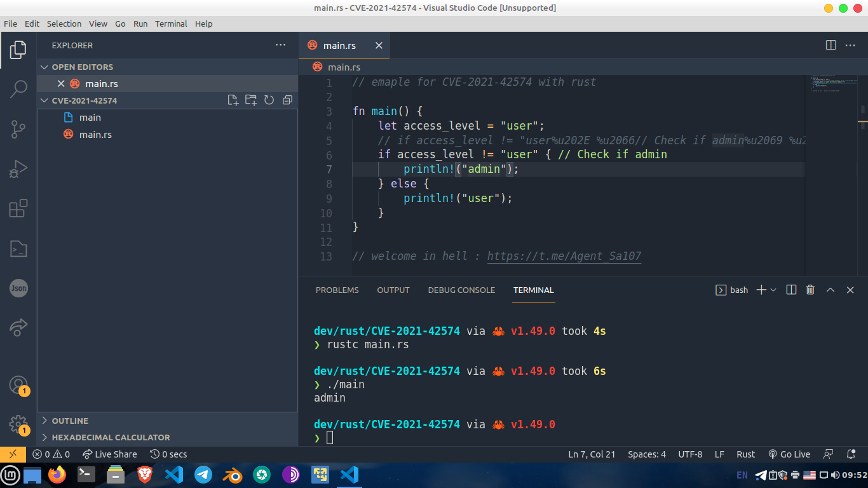Close the bottom panel
The width and height of the screenshot is (868, 488).
[850, 290]
